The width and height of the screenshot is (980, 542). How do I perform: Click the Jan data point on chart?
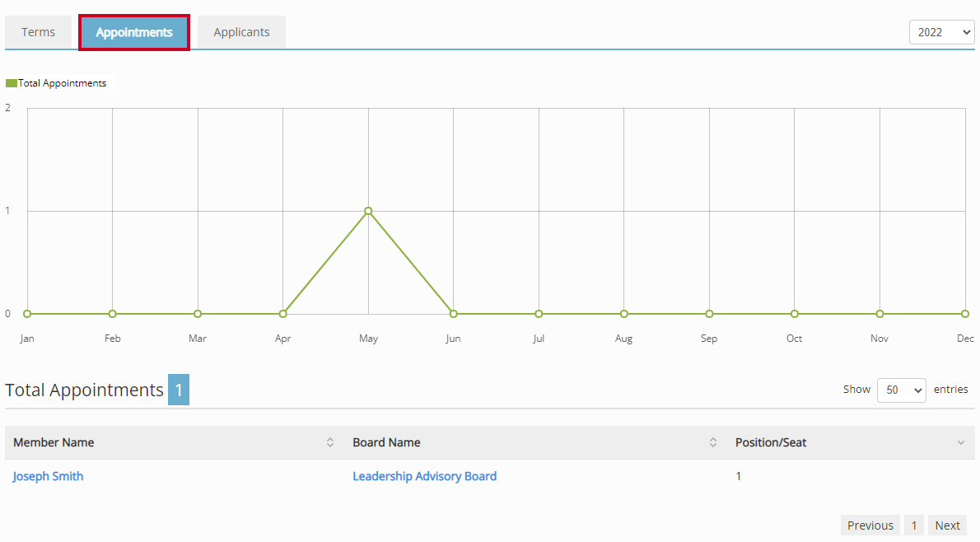(x=27, y=314)
